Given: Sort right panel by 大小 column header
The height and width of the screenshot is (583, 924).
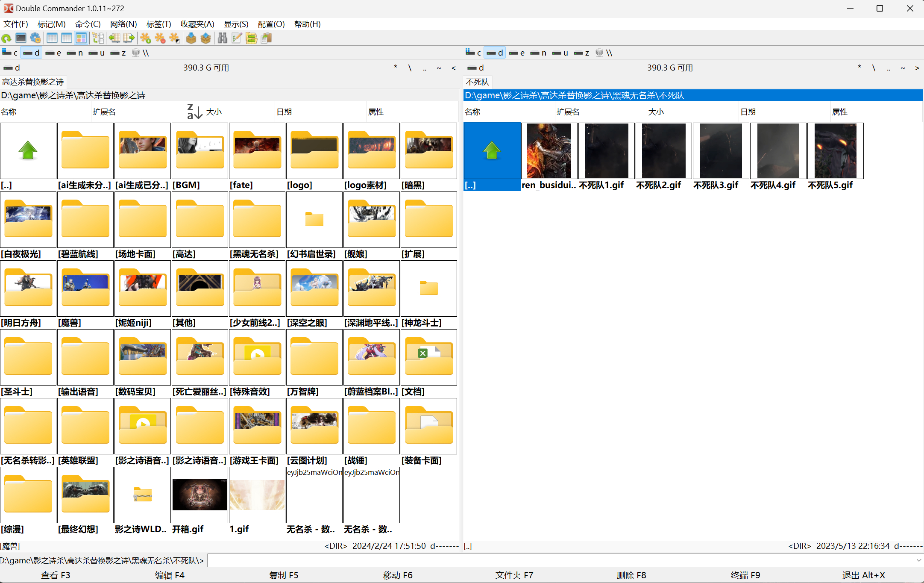Looking at the screenshot, I should coord(693,112).
